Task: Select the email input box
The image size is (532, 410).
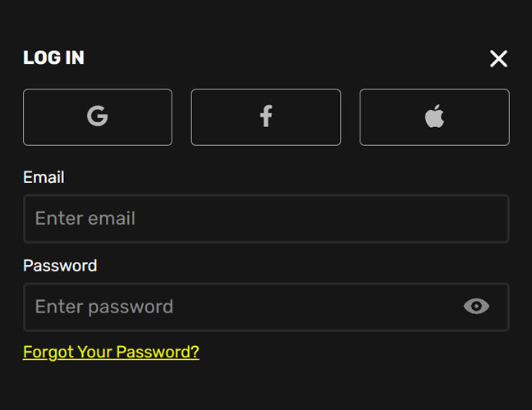Action: coord(266,219)
